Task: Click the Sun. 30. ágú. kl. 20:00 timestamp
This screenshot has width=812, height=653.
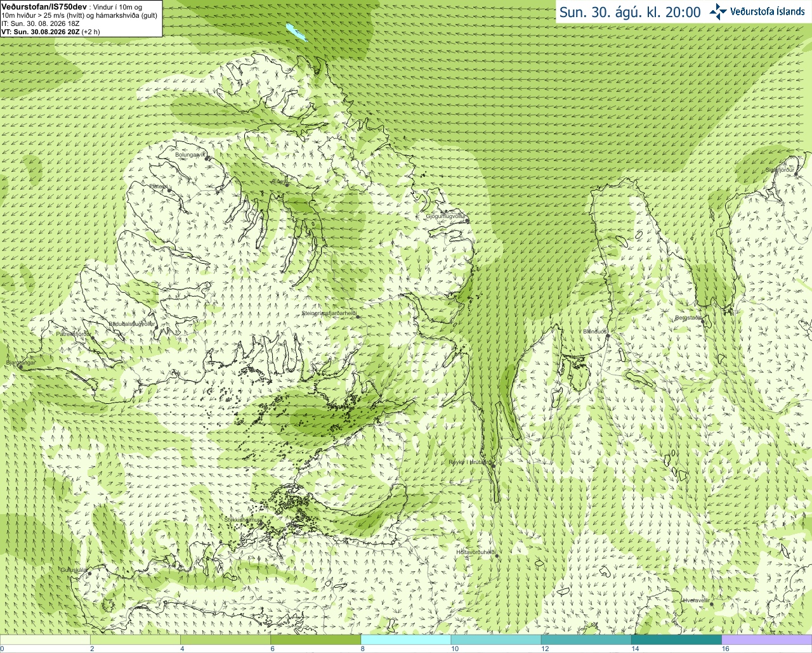Action: [630, 12]
